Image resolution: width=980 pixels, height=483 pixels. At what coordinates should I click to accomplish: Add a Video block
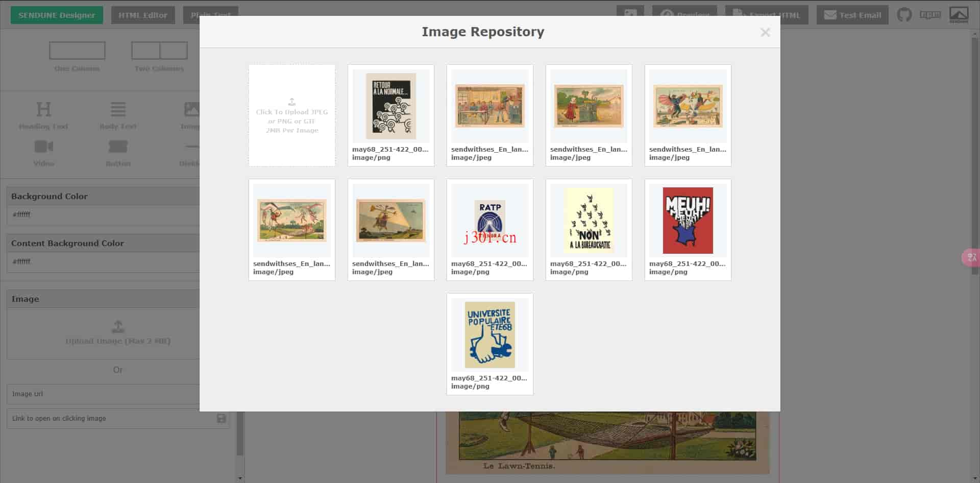[x=44, y=153]
